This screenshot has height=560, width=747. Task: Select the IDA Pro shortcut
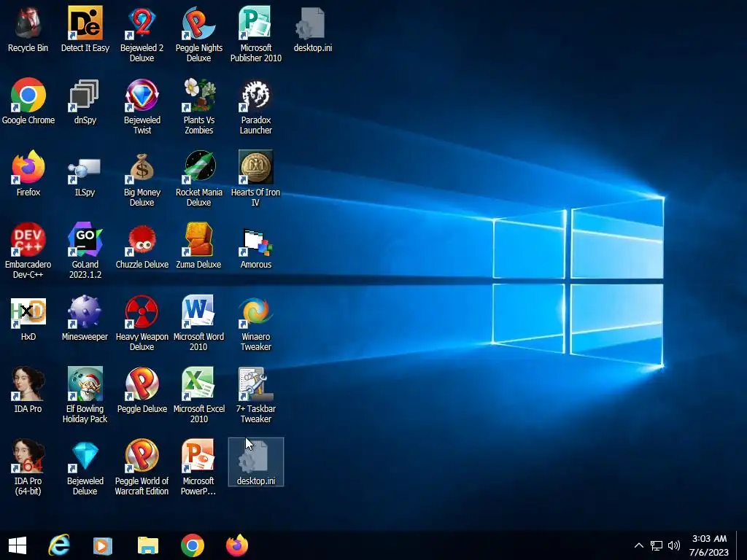point(28,389)
